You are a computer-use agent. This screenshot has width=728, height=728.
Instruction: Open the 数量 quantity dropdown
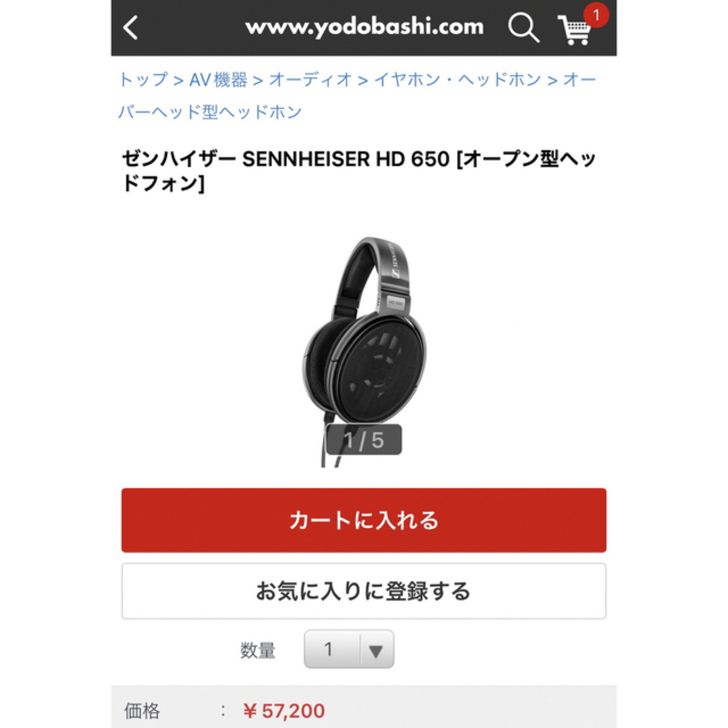click(349, 649)
